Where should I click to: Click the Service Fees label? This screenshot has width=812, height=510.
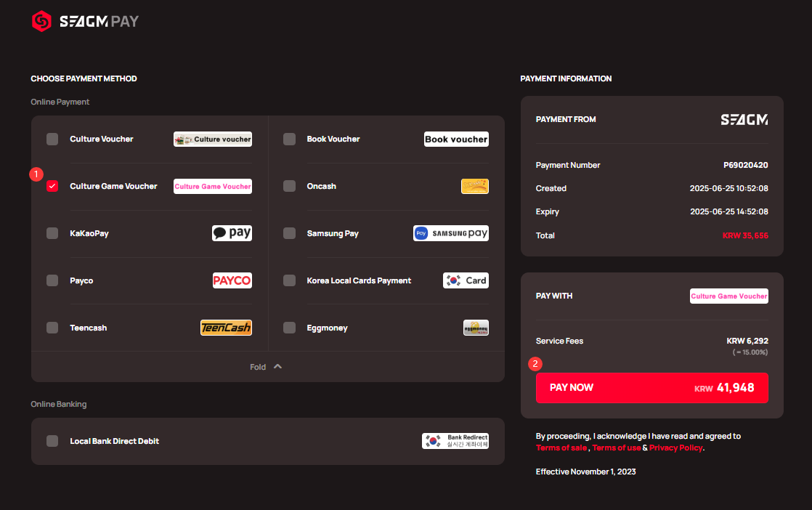click(x=559, y=341)
